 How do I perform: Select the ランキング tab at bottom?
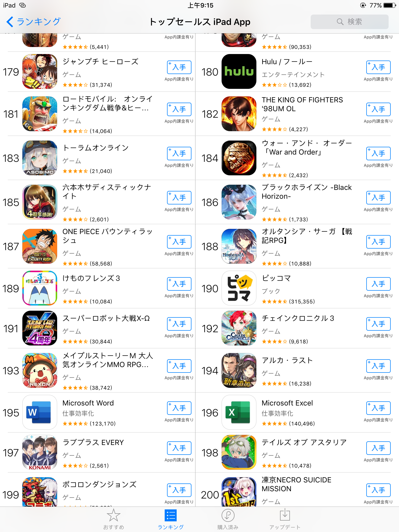tap(171, 519)
